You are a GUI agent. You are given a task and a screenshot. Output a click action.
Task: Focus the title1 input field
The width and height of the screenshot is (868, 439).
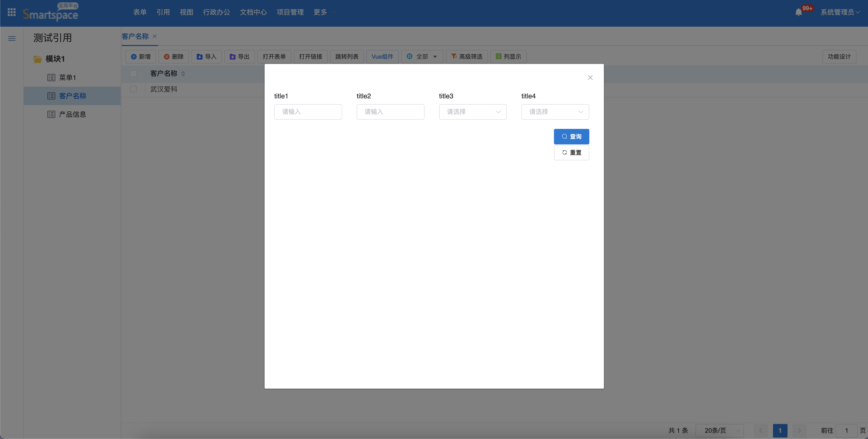[x=308, y=112]
